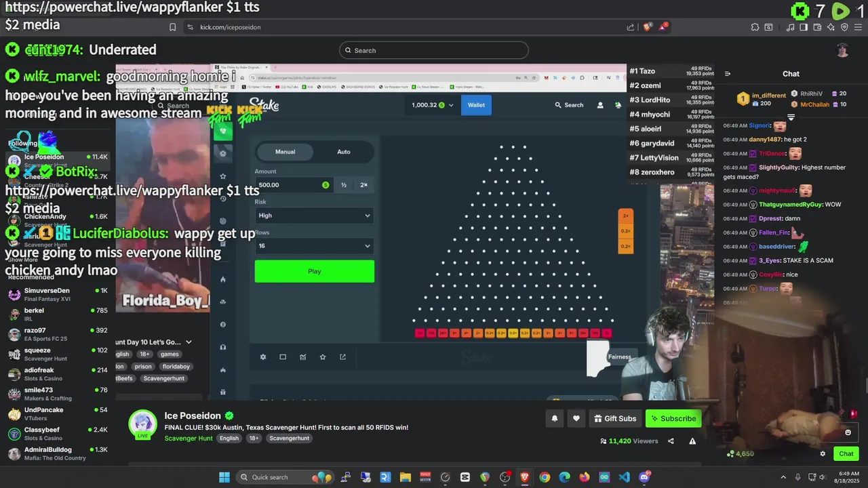Screen dimensions: 868x488
Task: Open Ice Poseidon channel in sidebar
Action: (x=58, y=161)
